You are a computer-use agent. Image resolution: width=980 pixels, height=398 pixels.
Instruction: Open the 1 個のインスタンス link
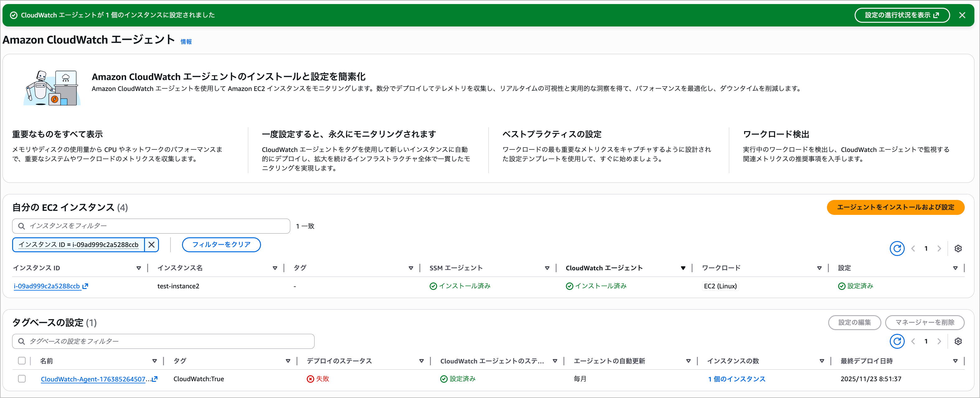(736, 379)
